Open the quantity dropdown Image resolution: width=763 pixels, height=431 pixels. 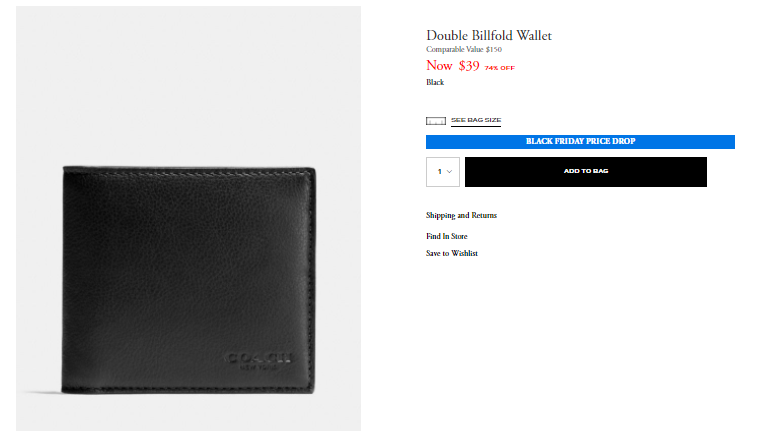point(443,172)
